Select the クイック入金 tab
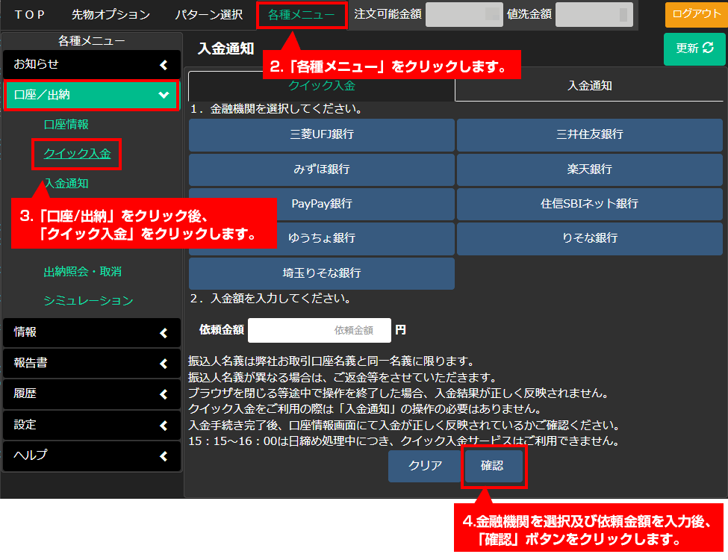The width and height of the screenshot is (728, 560). (x=321, y=86)
